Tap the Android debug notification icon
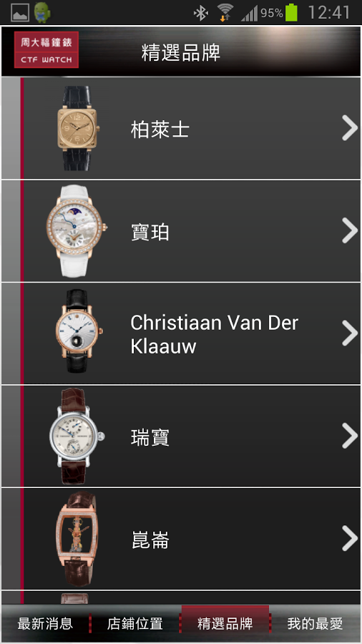 pos(42,13)
